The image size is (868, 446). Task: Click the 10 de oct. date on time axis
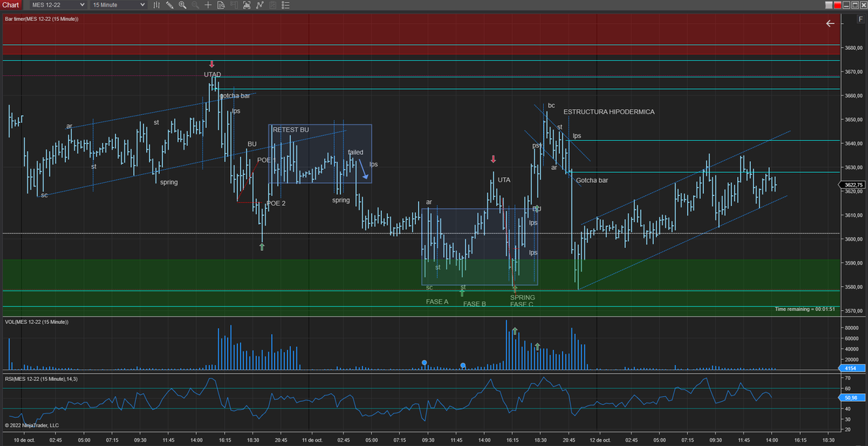[x=25, y=439]
